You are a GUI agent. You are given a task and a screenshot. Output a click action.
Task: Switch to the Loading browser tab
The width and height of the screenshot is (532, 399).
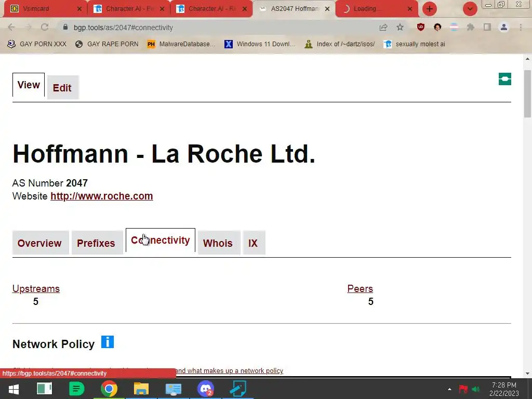click(377, 9)
